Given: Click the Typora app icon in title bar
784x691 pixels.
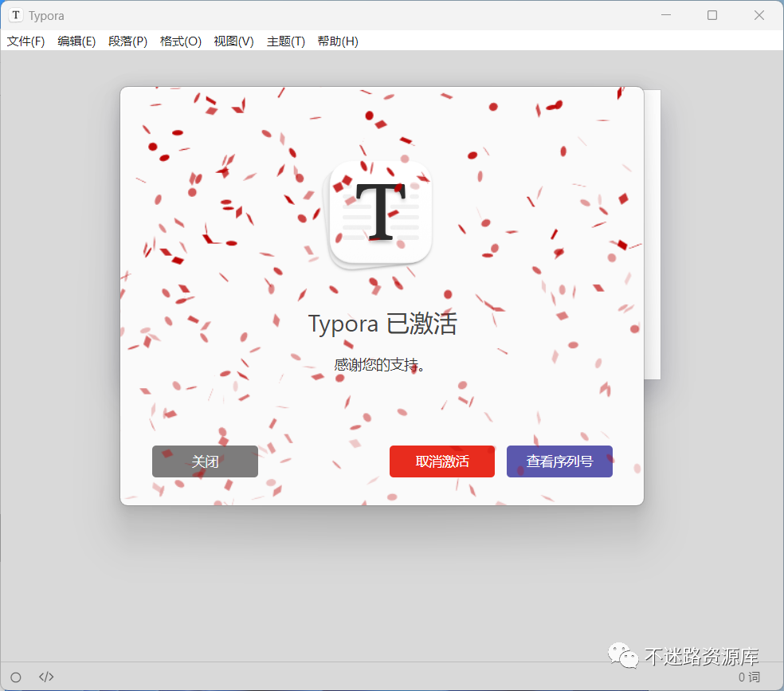Looking at the screenshot, I should [x=16, y=15].
